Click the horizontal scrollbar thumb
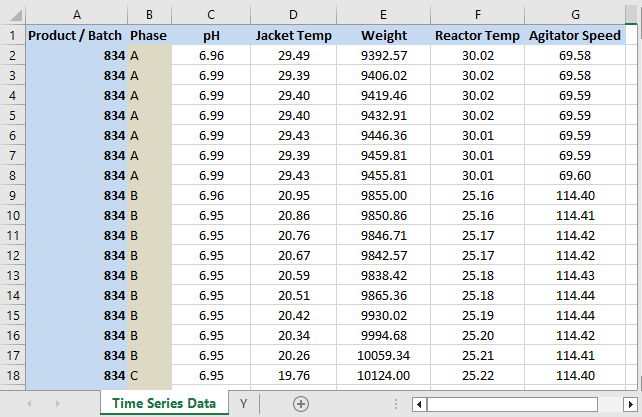The image size is (642, 417). coord(510,404)
